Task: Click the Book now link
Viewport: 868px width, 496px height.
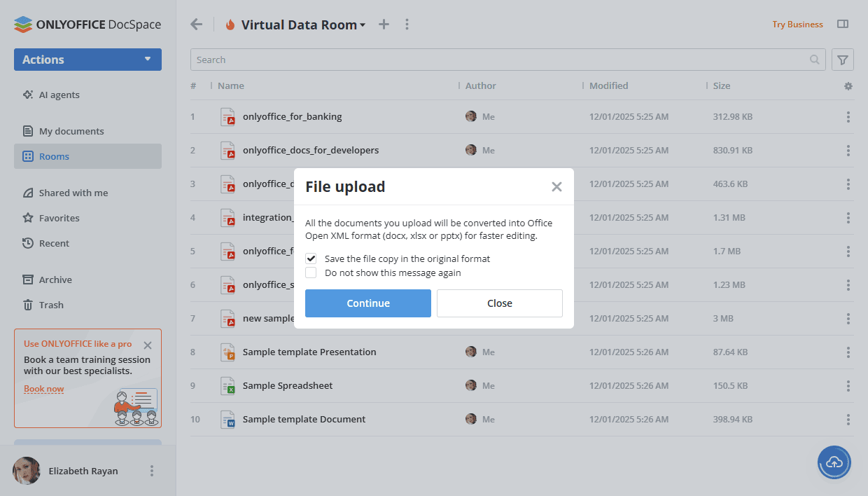Action: [43, 389]
